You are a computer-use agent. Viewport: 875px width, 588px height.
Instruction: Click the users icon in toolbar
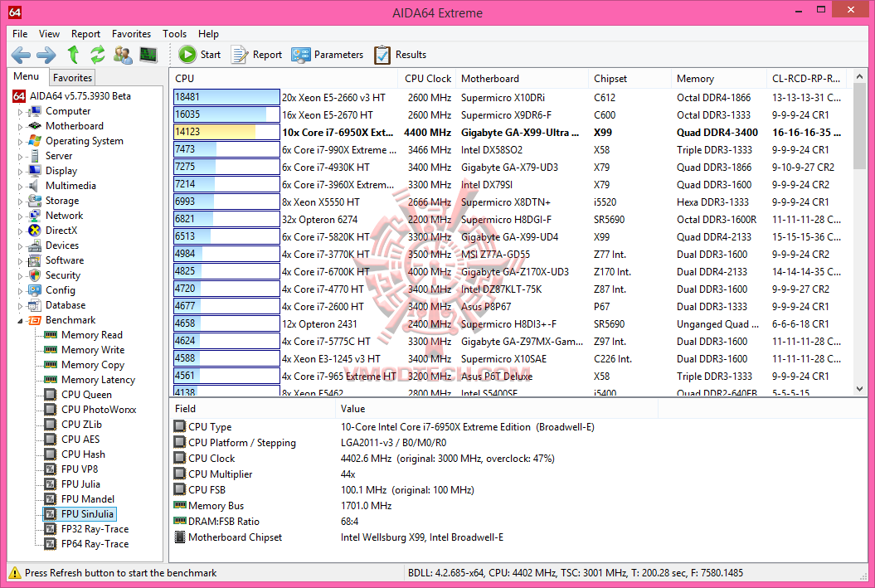(x=123, y=55)
